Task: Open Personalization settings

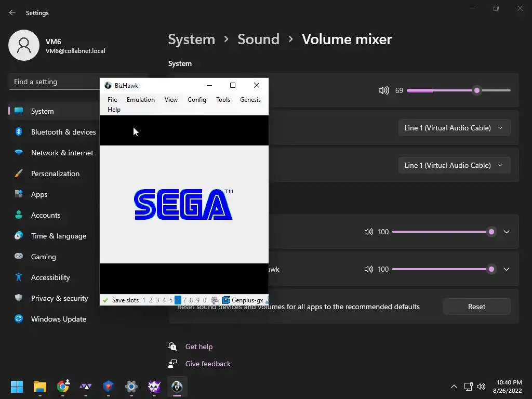Action: [54, 174]
